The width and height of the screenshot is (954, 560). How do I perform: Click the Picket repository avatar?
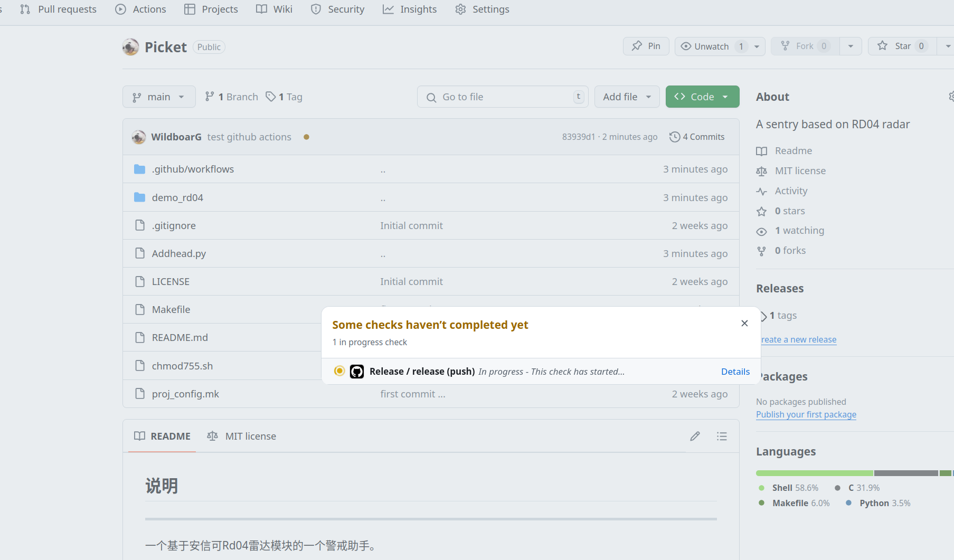(130, 47)
